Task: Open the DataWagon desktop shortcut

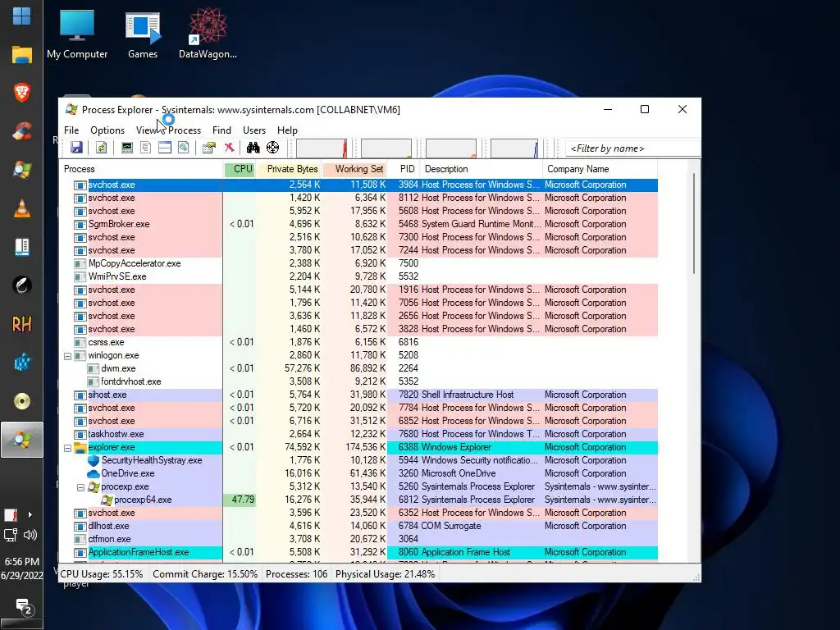Action: point(208,33)
